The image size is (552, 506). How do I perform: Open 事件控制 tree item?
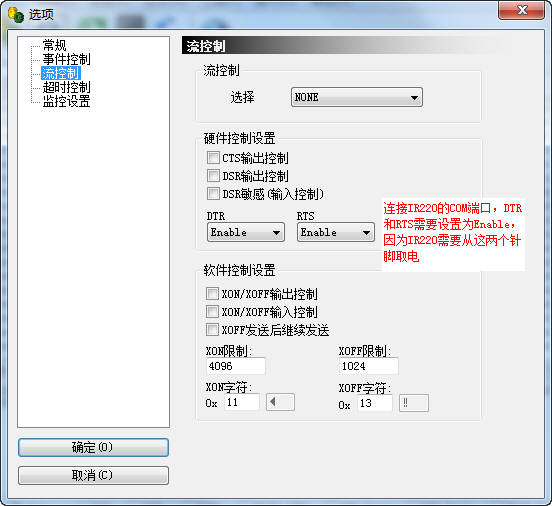coord(67,59)
